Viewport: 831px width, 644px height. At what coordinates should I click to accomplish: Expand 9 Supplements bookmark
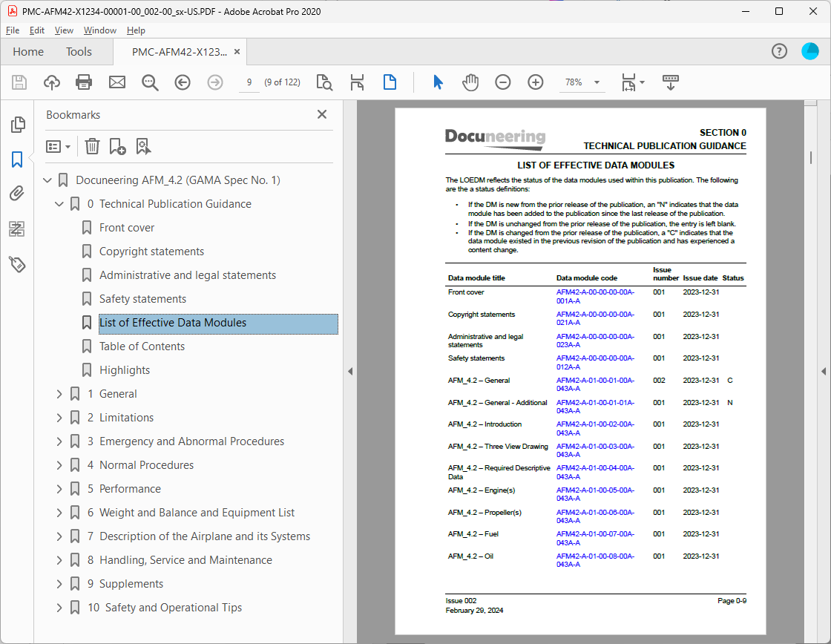(x=59, y=584)
